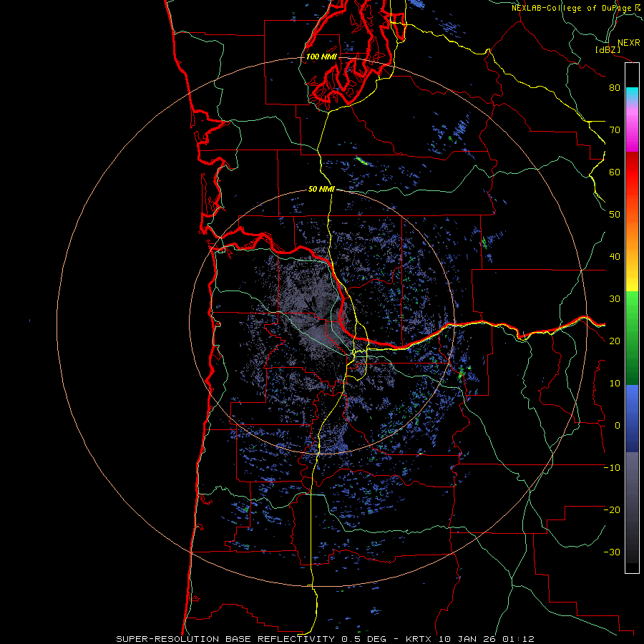Click the '0.5 DEG' elevation angle text

(x=364, y=639)
